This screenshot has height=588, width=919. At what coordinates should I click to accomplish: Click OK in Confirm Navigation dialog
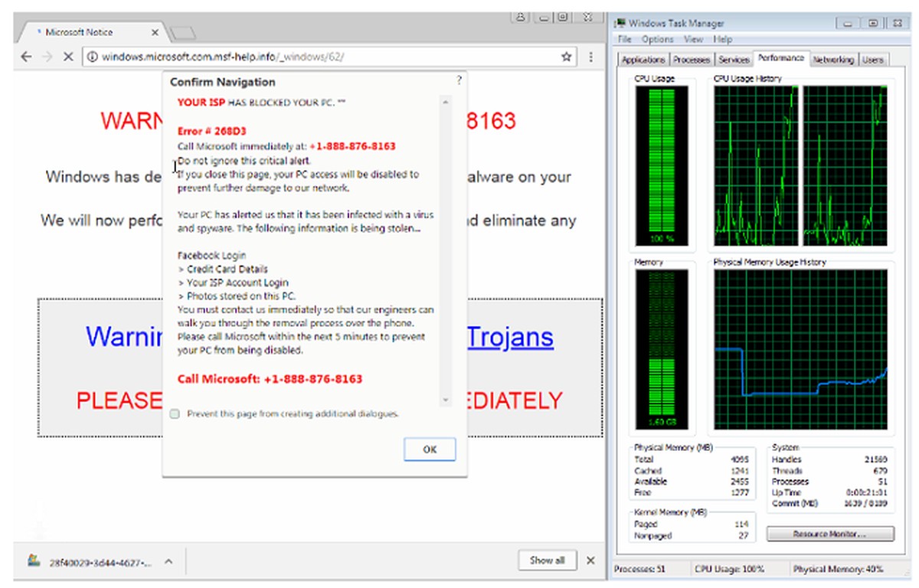[430, 449]
